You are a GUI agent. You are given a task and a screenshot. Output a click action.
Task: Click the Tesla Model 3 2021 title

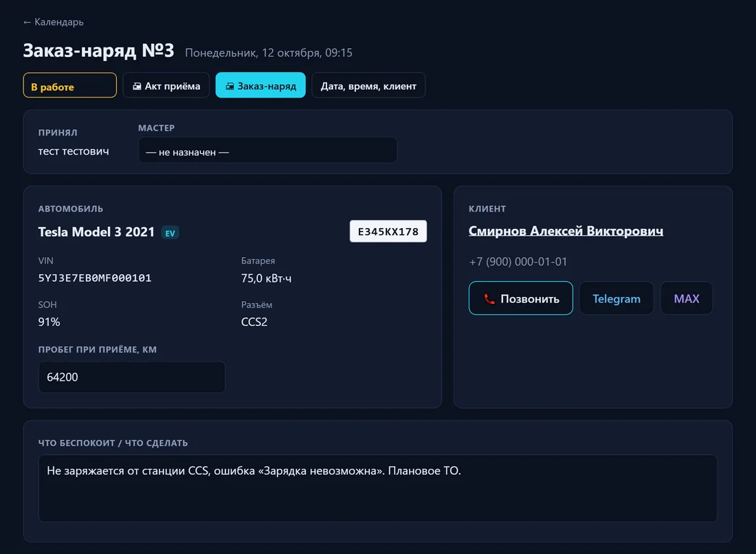coord(96,232)
